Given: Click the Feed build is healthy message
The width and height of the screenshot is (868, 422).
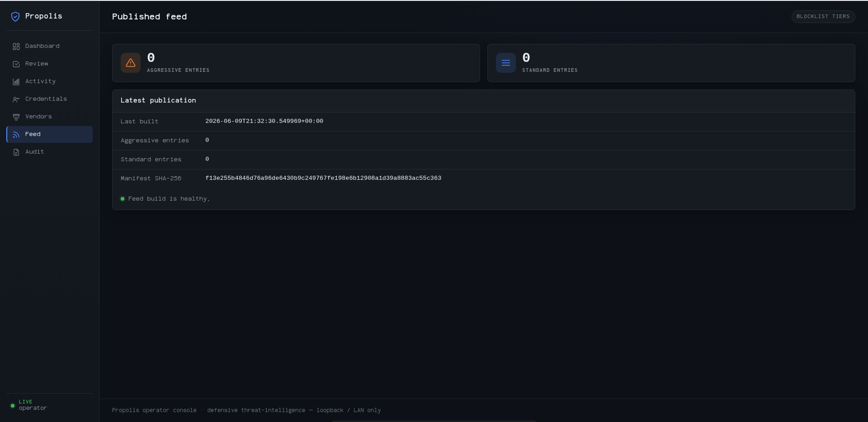Looking at the screenshot, I should [x=169, y=199].
